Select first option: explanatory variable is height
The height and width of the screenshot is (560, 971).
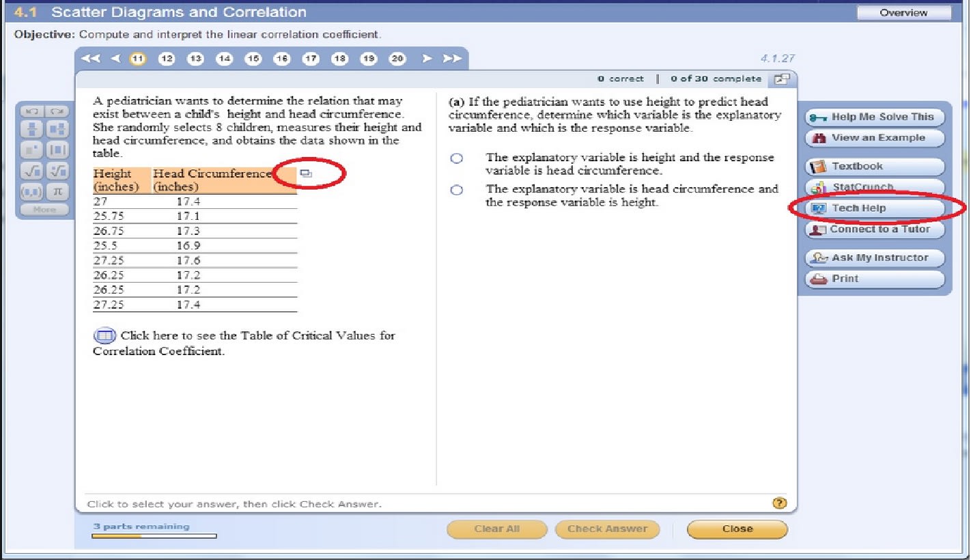[x=456, y=158]
